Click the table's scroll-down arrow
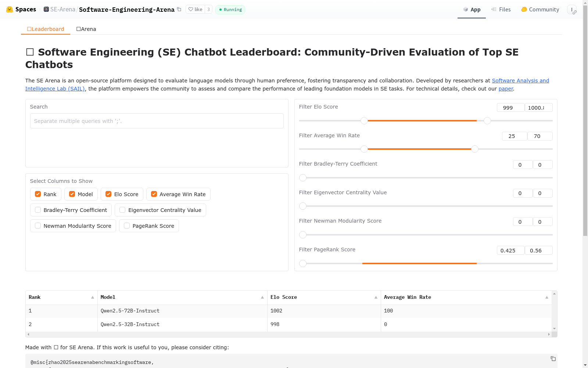The width and height of the screenshot is (588, 368). click(x=555, y=329)
